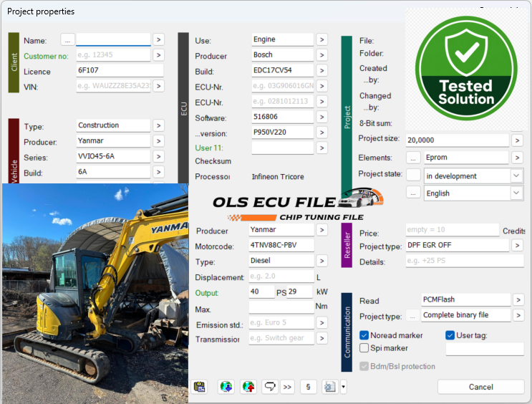Click into the Name input field
Image resolution: width=532 pixels, height=404 pixels.
[113, 39]
